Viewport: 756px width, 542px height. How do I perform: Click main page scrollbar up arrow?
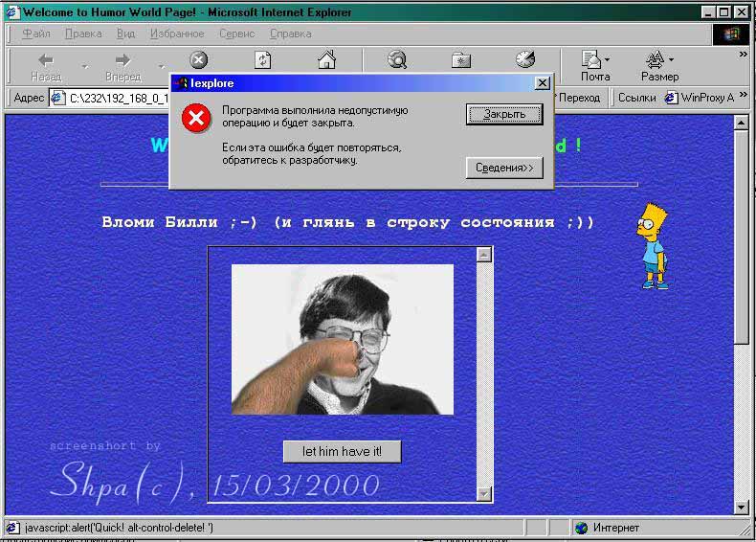click(x=741, y=123)
